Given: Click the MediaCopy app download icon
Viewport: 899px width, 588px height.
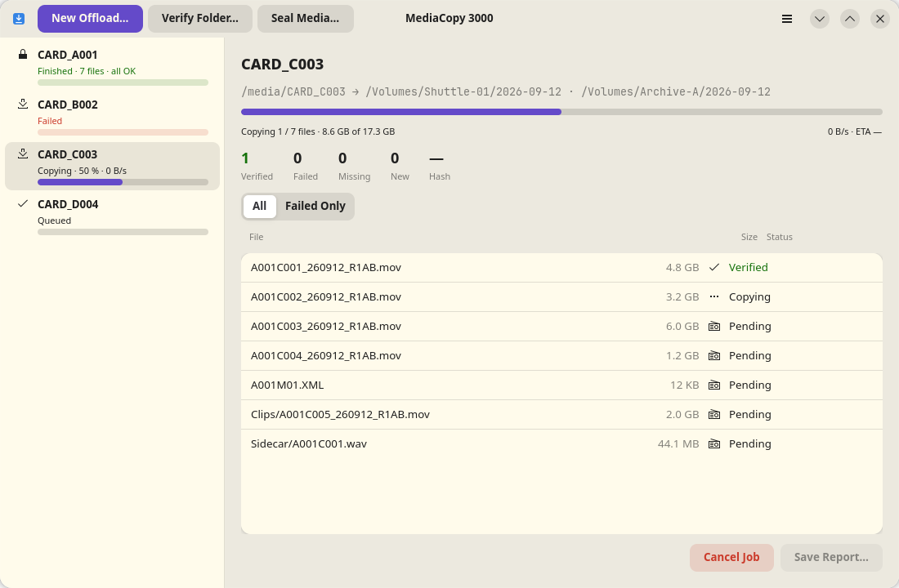Looking at the screenshot, I should point(19,19).
